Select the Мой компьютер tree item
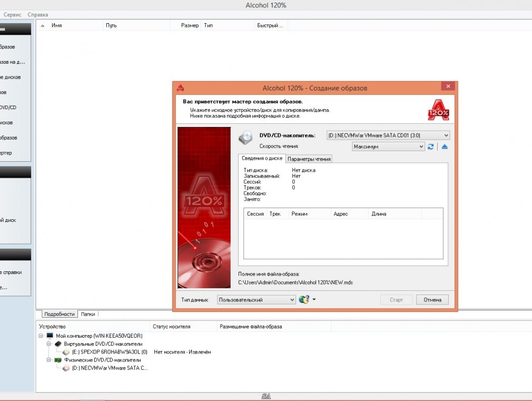Viewport: 532px width, 401px height. (x=99, y=336)
